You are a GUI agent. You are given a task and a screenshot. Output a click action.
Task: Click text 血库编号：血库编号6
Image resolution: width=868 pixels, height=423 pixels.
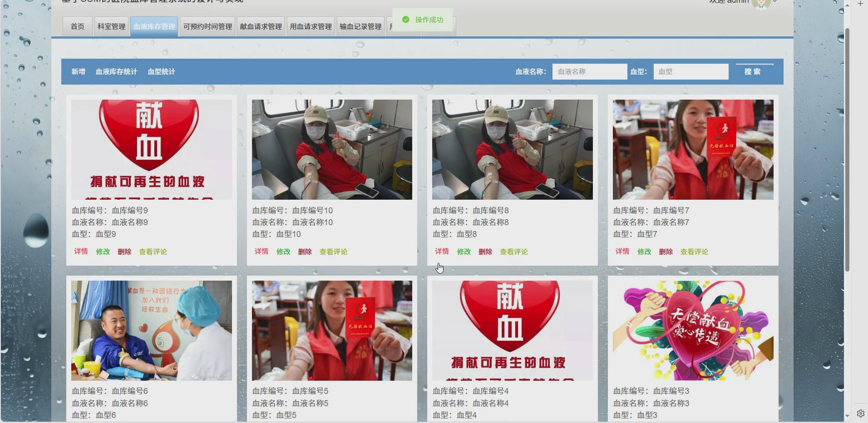tap(110, 391)
